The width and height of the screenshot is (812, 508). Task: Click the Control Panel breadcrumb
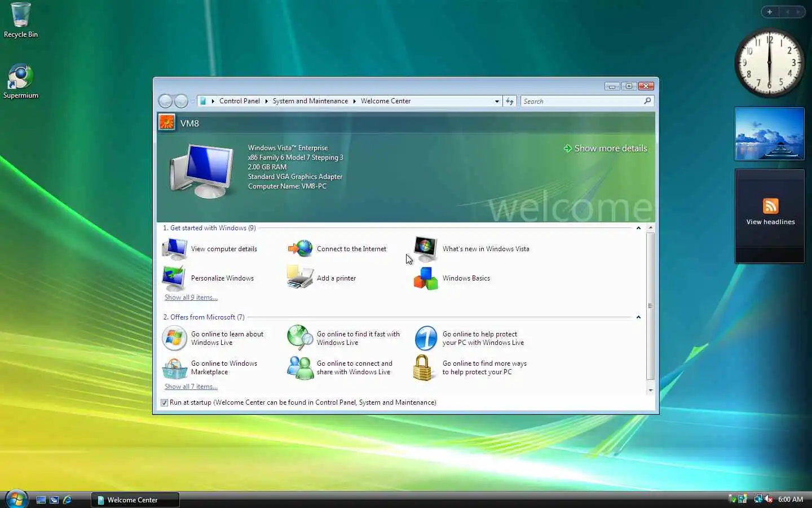pos(240,101)
